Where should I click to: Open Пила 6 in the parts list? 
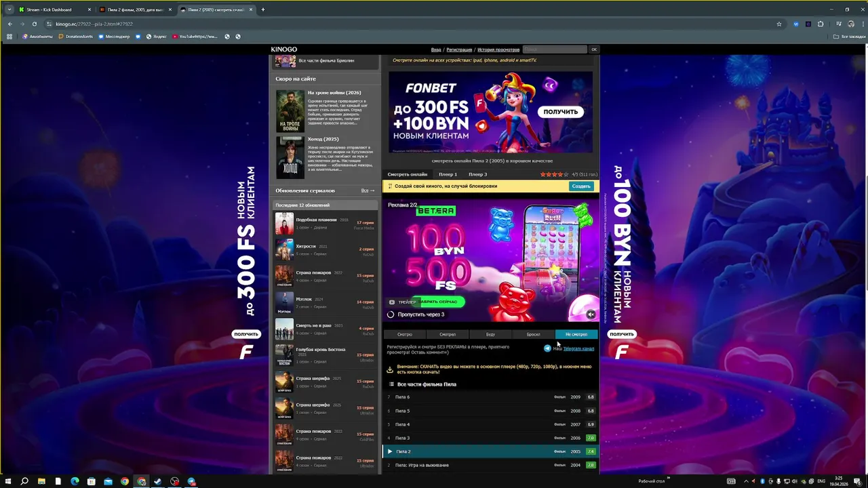(490, 397)
